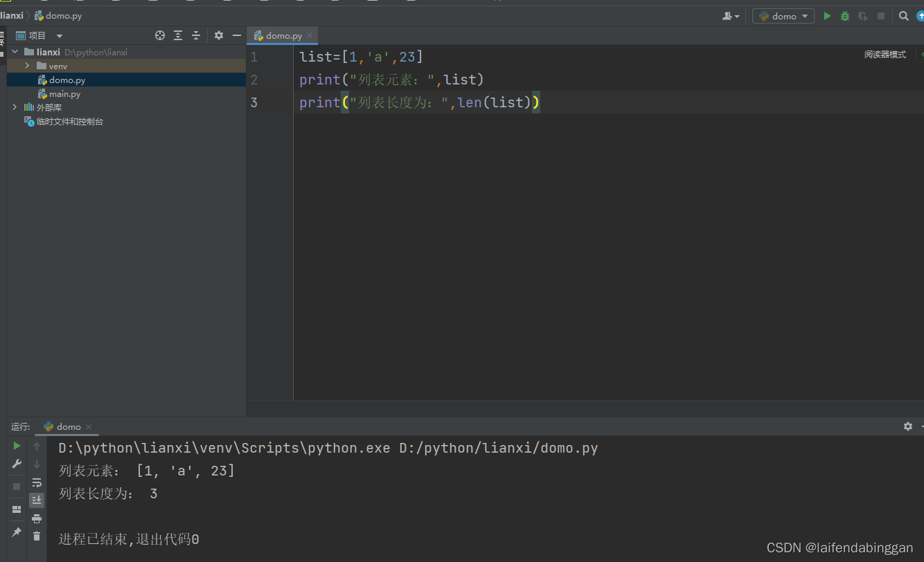The width and height of the screenshot is (924, 562).
Task: Click down stack trace arrow
Action: click(x=37, y=464)
